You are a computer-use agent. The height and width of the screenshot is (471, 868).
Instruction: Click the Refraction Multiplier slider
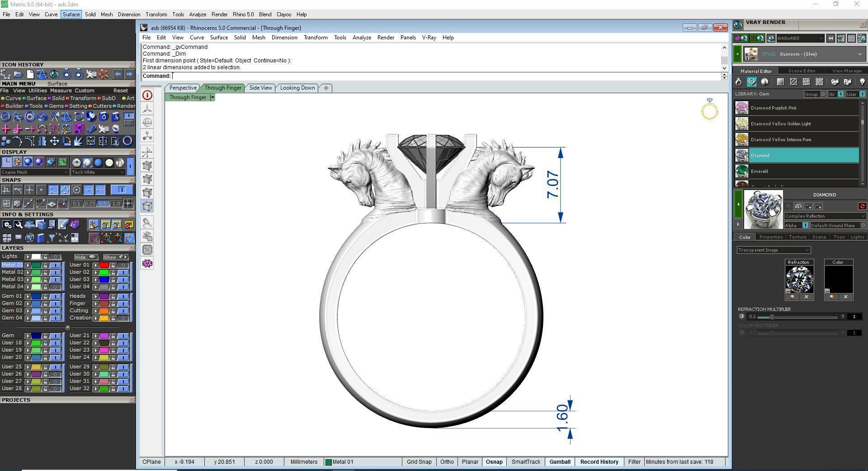click(x=797, y=317)
